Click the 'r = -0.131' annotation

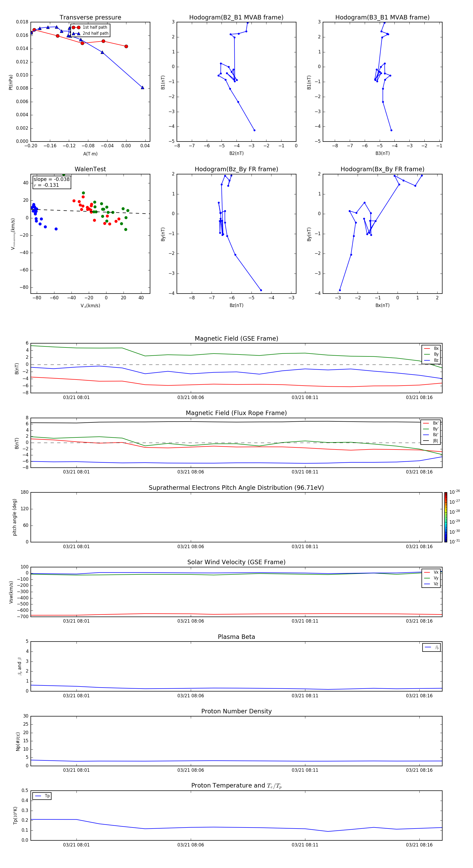tap(47, 185)
